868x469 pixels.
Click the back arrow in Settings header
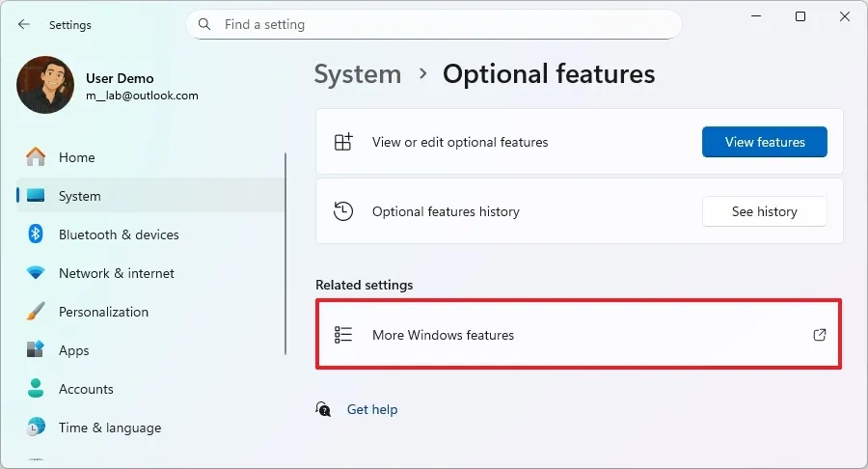(24, 25)
